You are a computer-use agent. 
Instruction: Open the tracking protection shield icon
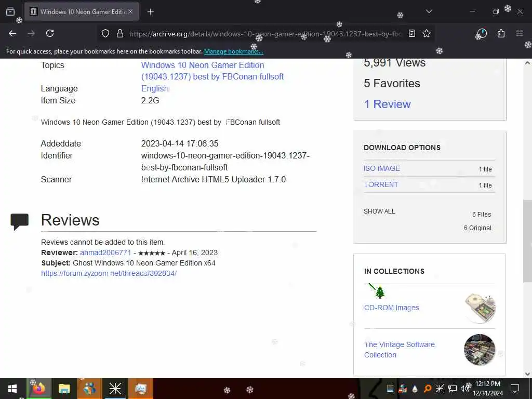click(x=105, y=33)
